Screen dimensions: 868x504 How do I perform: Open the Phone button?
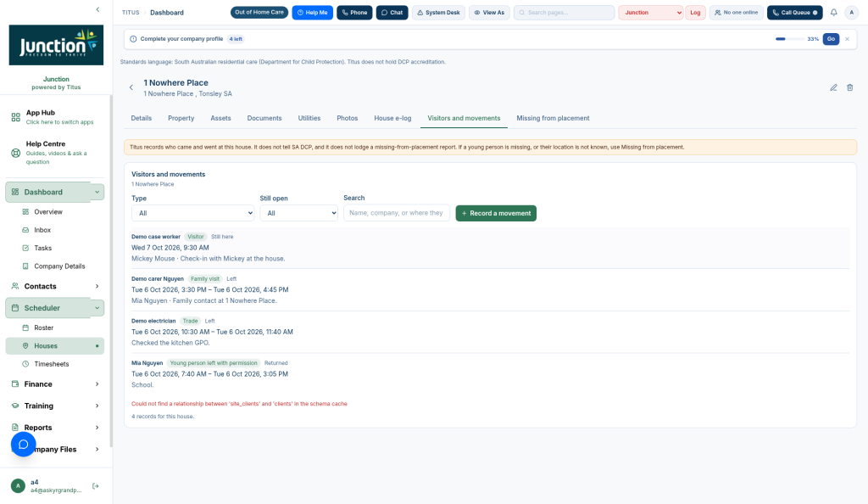pyautogui.click(x=354, y=12)
